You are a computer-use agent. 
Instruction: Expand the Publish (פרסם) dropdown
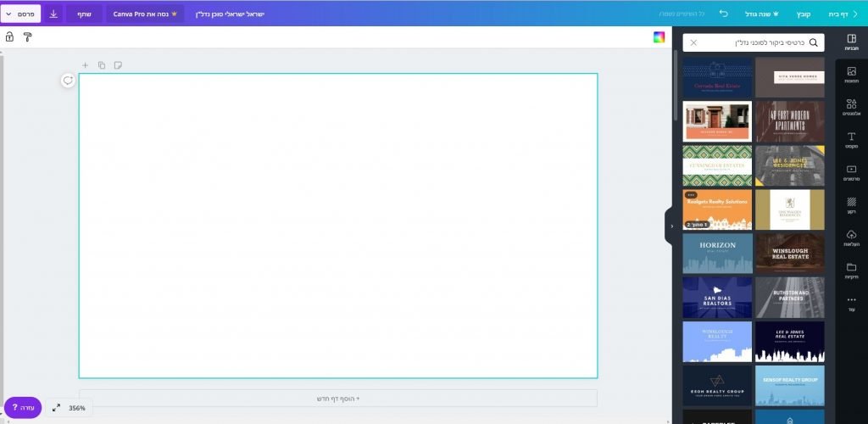point(20,14)
